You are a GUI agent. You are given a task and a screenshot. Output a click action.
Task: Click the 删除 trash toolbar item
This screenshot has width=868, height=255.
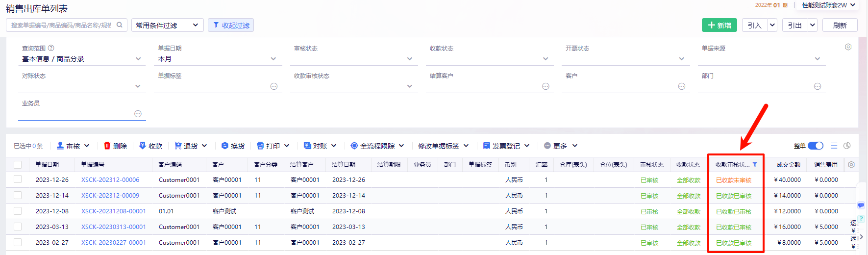(115, 146)
